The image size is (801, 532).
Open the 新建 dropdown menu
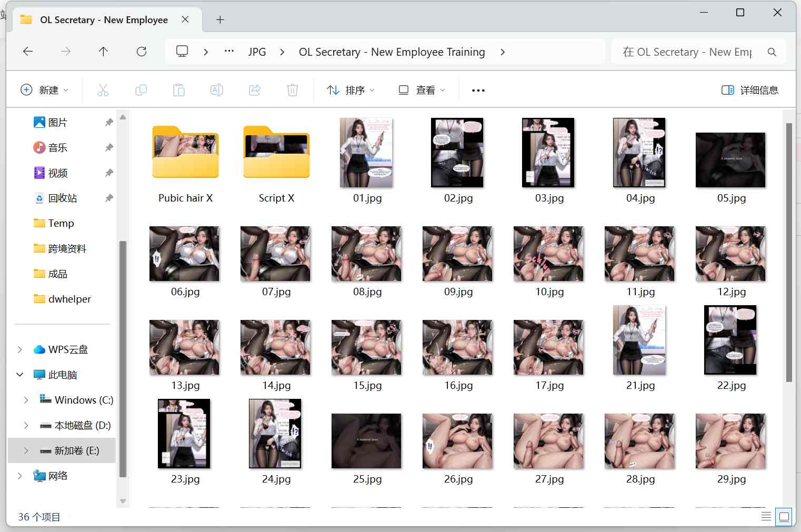click(x=45, y=90)
